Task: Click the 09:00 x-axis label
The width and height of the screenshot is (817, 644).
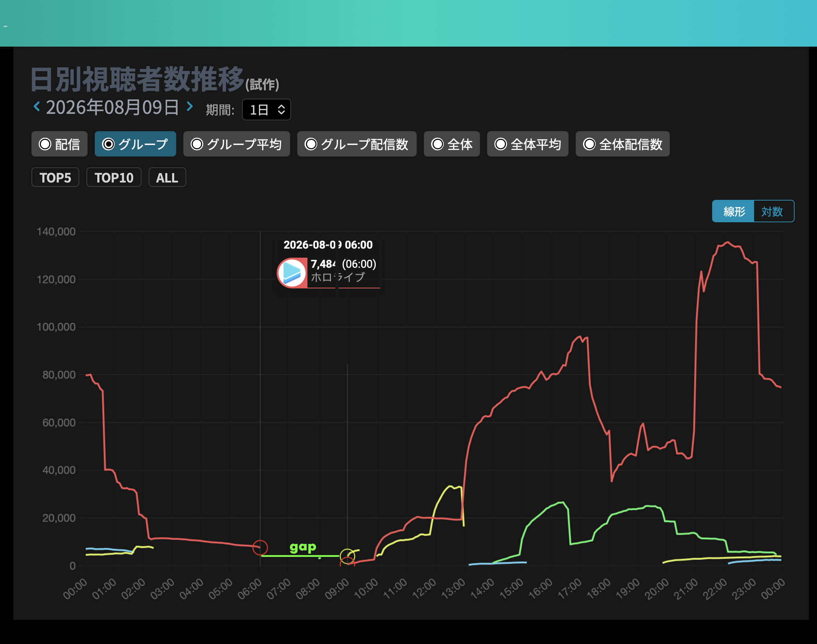Action: (x=337, y=589)
